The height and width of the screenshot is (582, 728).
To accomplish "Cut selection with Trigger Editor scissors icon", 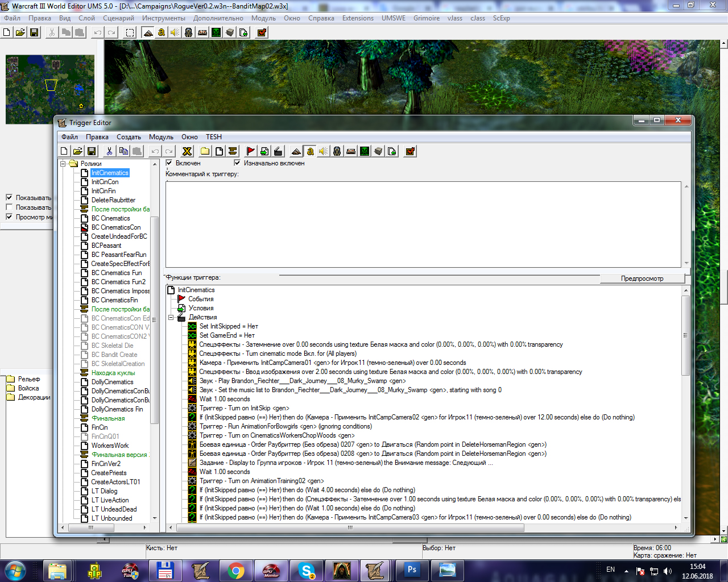I will 109,151.
